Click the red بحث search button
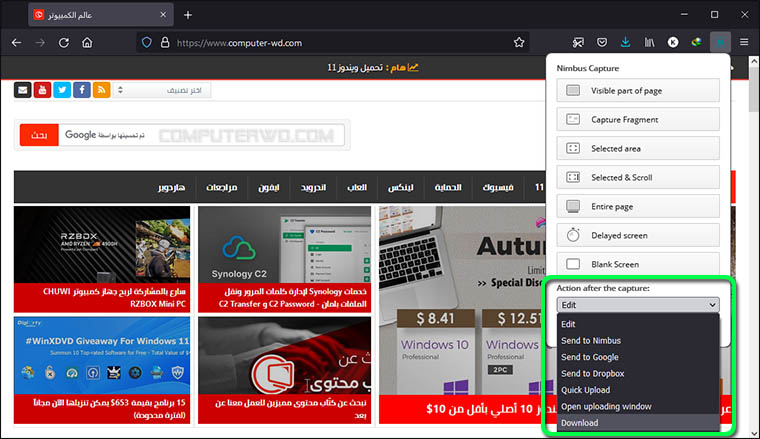This screenshot has height=439, width=760. tap(39, 135)
